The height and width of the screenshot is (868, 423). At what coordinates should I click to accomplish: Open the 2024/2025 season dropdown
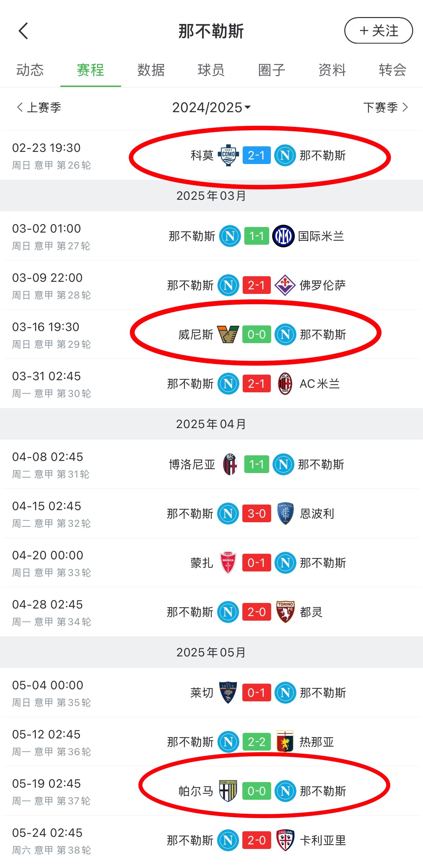(x=211, y=108)
